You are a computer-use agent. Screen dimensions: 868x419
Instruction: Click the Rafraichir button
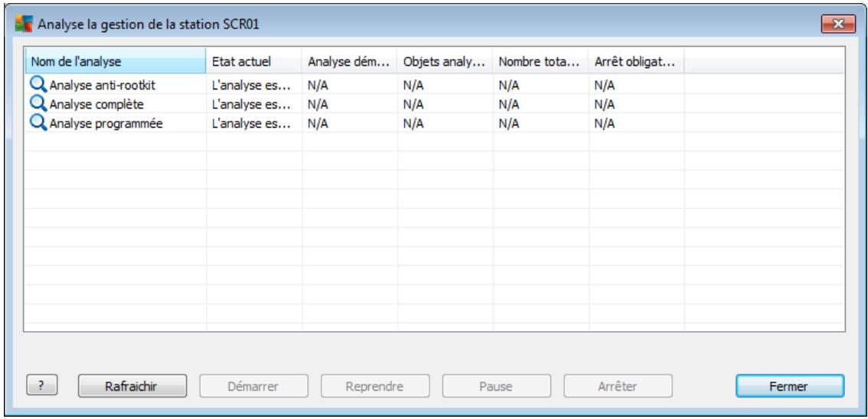click(132, 386)
